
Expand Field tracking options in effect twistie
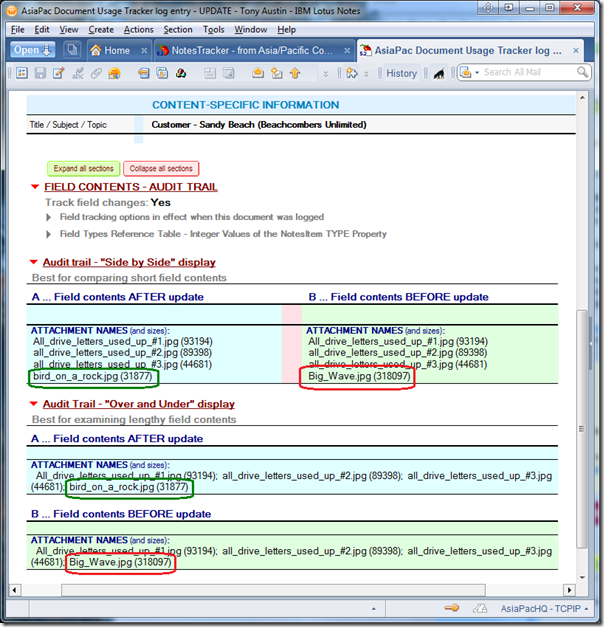(x=49, y=217)
